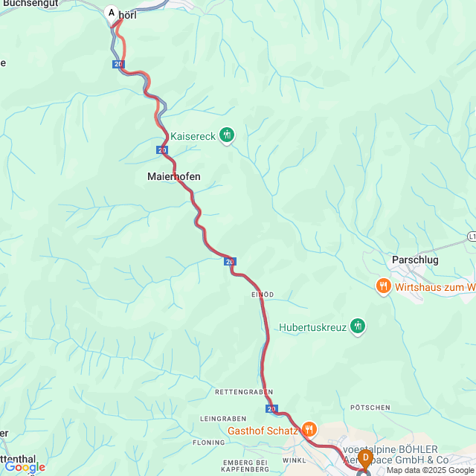Click the Kaisereck text label
The height and width of the screenshot is (476, 476).
click(193, 136)
